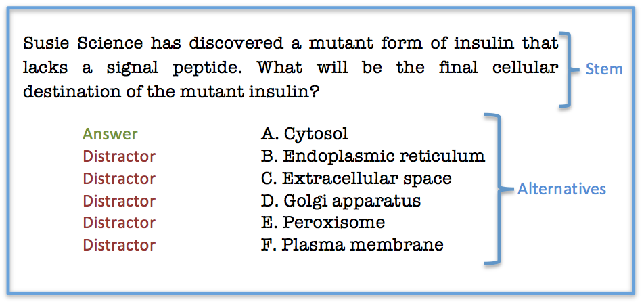The image size is (644, 304).
Task: Click the word discovered in the first line
Action: tap(236, 43)
